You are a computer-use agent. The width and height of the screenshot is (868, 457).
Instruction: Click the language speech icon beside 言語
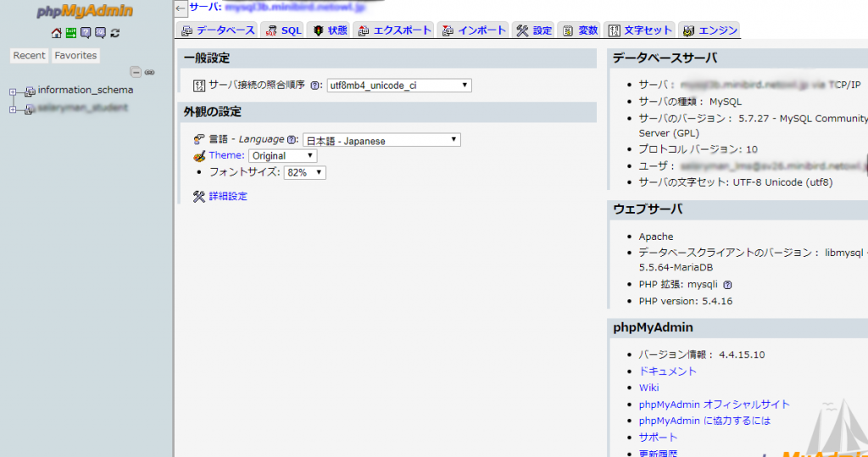[x=199, y=139]
